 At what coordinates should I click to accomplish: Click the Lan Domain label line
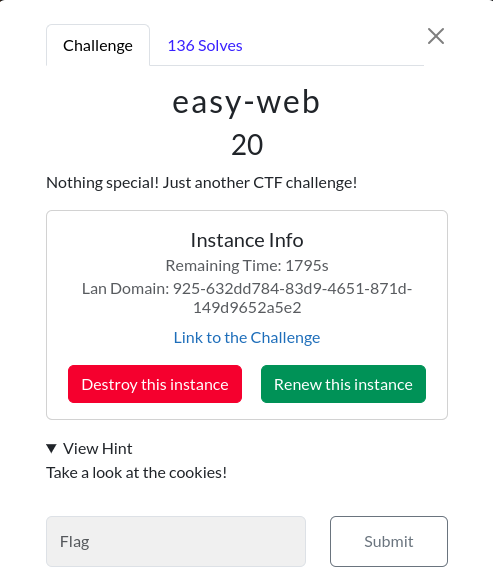click(x=247, y=289)
